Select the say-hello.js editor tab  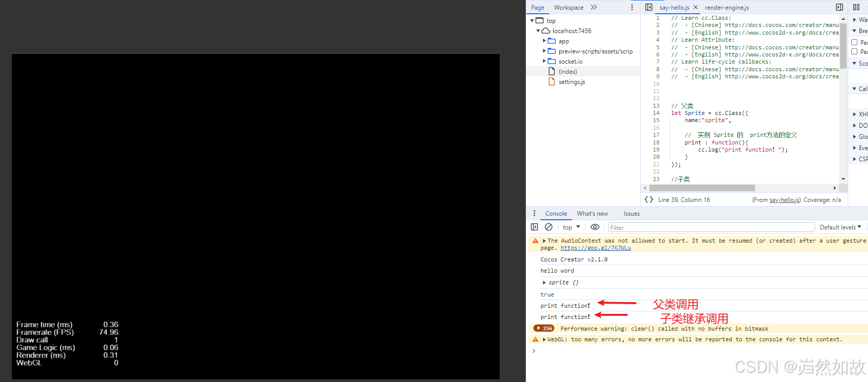[x=674, y=7]
